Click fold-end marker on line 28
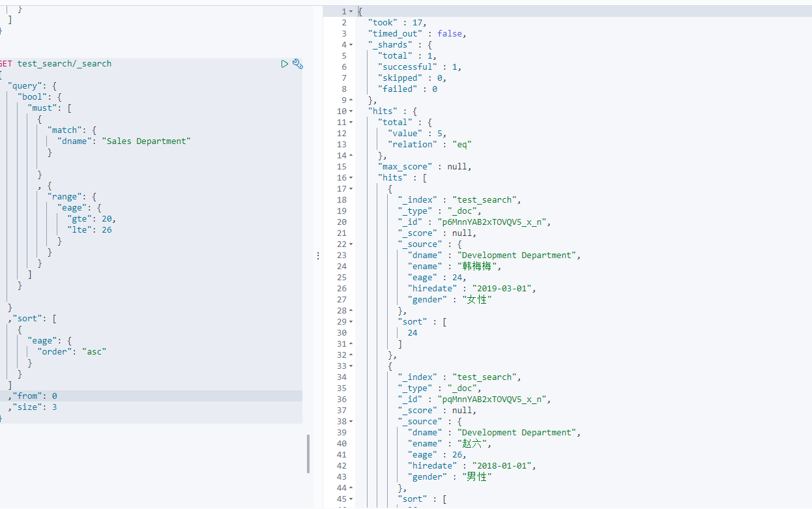812x509 pixels. pos(351,311)
